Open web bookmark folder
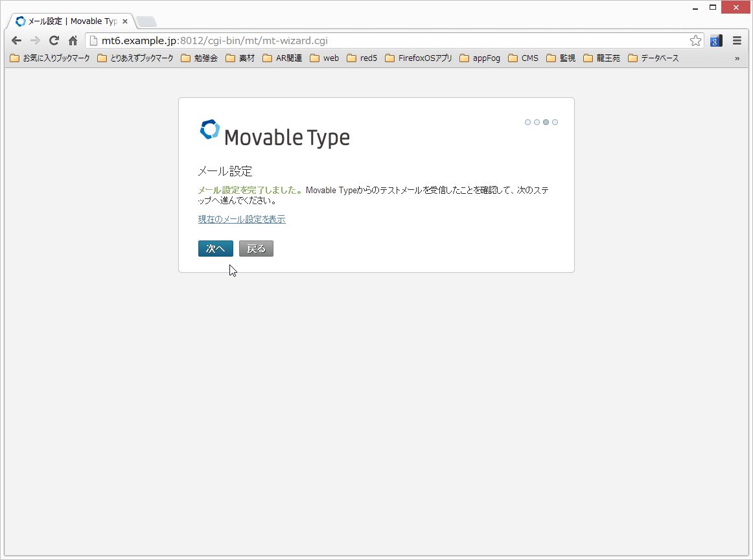 325,58
